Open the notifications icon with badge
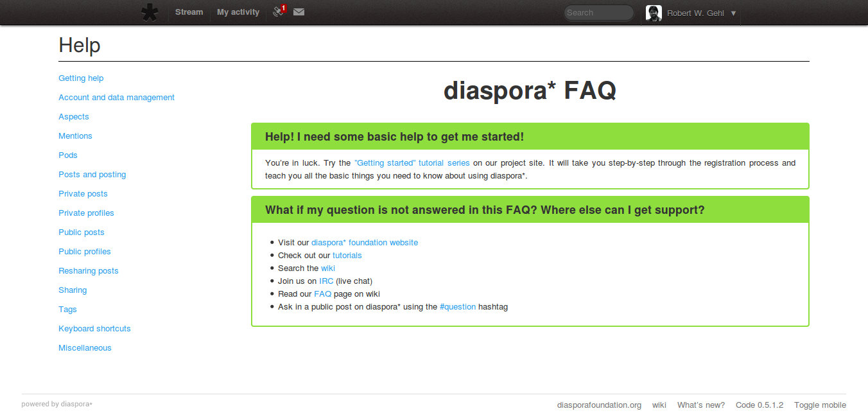 click(279, 11)
